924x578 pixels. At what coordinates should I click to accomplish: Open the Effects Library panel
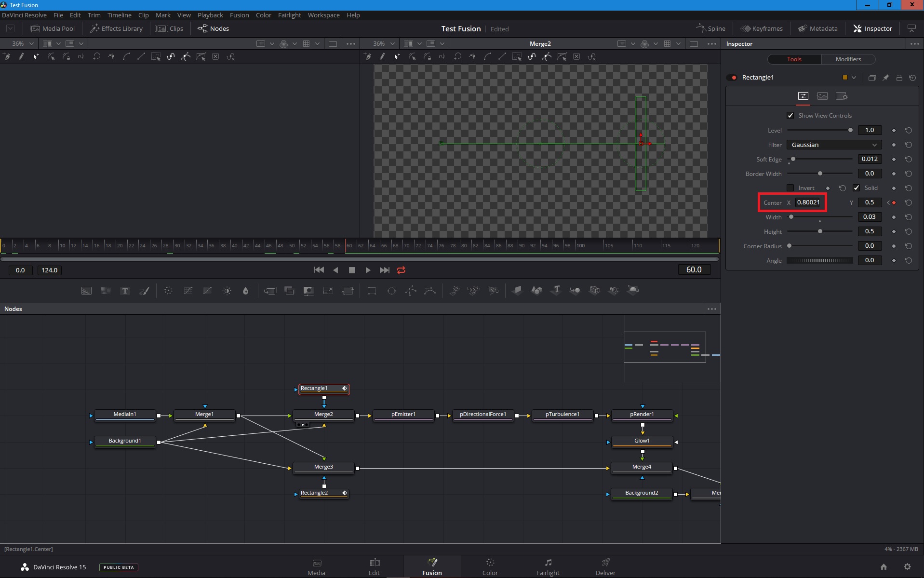pyautogui.click(x=117, y=28)
